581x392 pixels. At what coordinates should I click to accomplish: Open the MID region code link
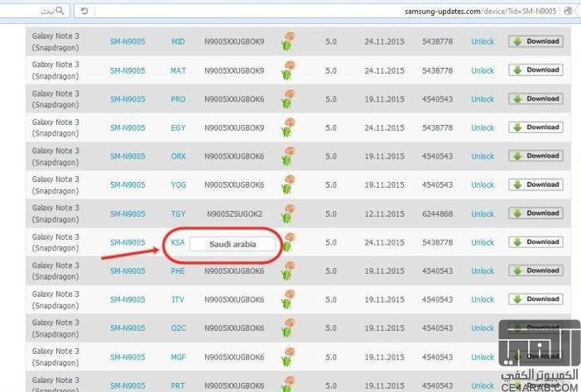pyautogui.click(x=178, y=41)
